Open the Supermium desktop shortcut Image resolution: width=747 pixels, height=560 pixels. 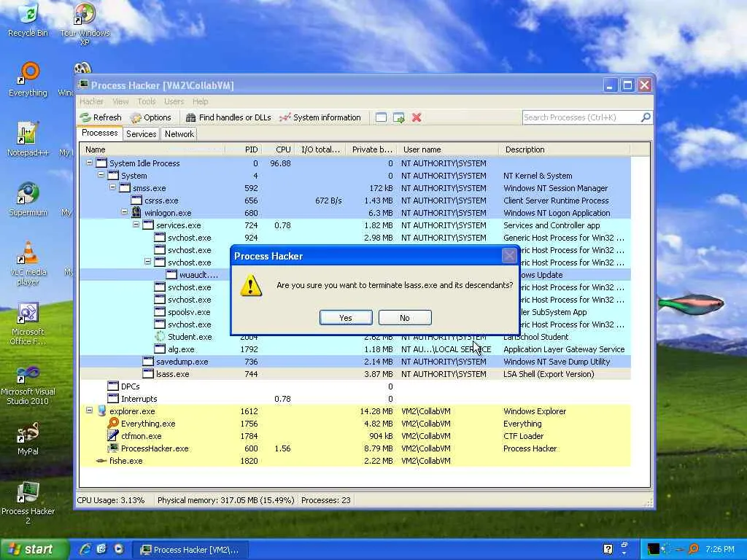point(28,200)
